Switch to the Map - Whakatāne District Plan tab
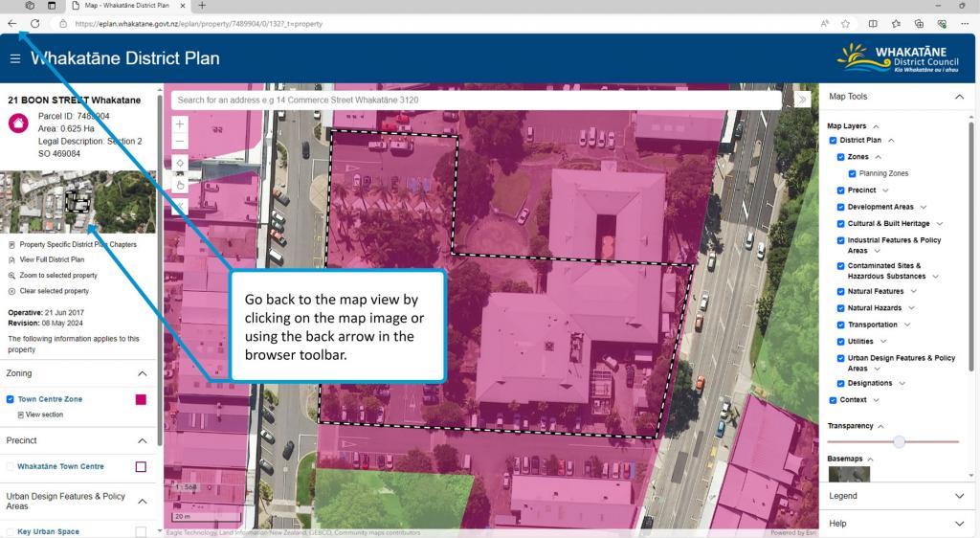 coord(127,6)
